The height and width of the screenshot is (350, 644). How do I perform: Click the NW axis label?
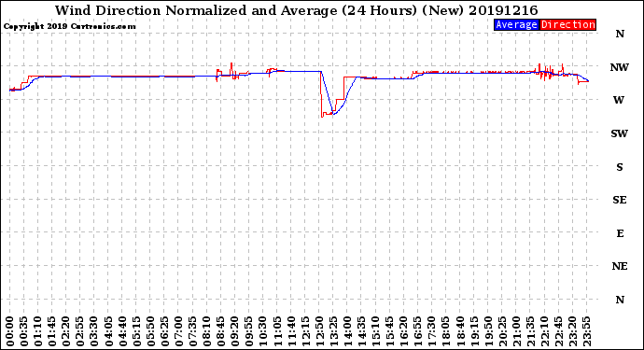(x=620, y=67)
